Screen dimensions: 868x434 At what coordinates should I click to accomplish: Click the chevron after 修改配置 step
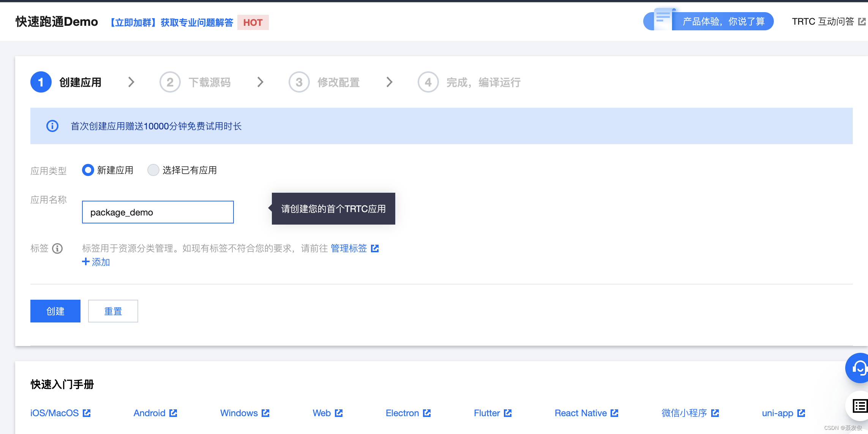point(389,82)
